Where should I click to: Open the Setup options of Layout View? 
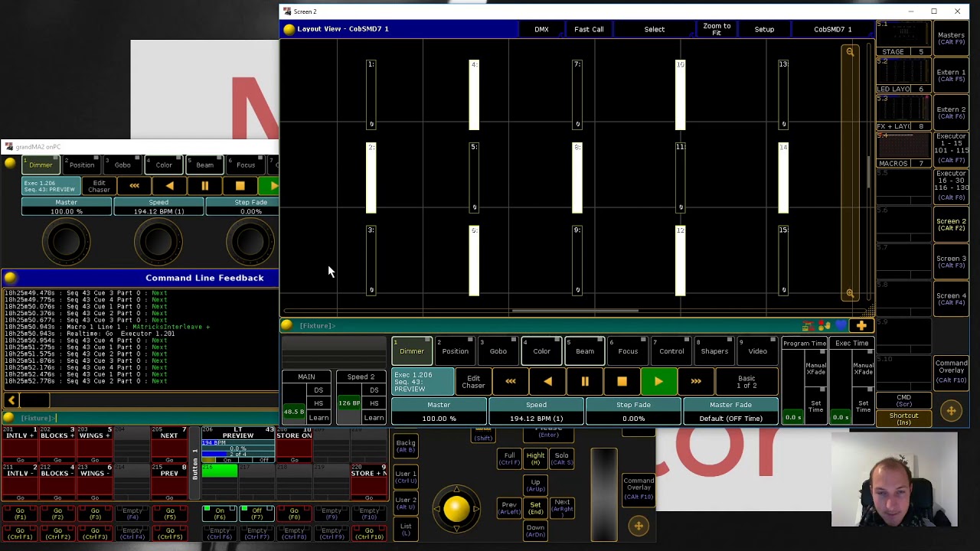pos(764,29)
